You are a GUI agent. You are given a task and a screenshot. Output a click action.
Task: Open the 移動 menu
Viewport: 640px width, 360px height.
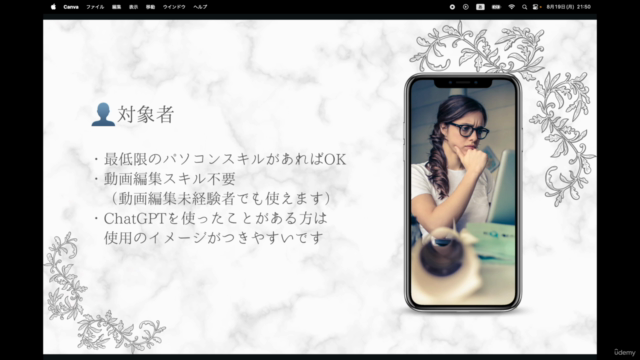150,7
